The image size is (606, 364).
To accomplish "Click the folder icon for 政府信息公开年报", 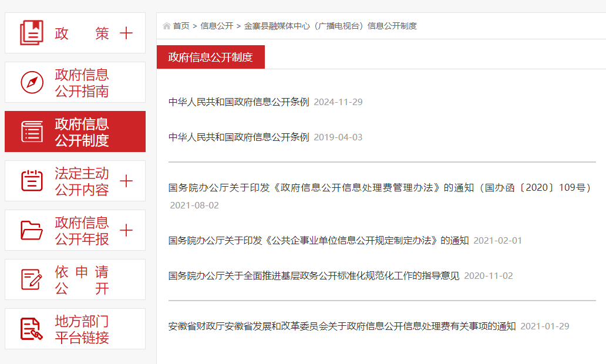I will coord(32,230).
